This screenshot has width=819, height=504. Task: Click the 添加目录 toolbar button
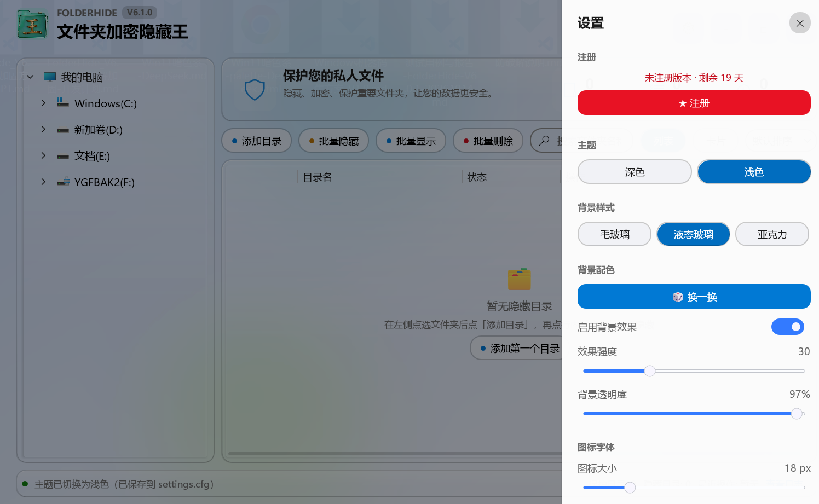tap(256, 141)
